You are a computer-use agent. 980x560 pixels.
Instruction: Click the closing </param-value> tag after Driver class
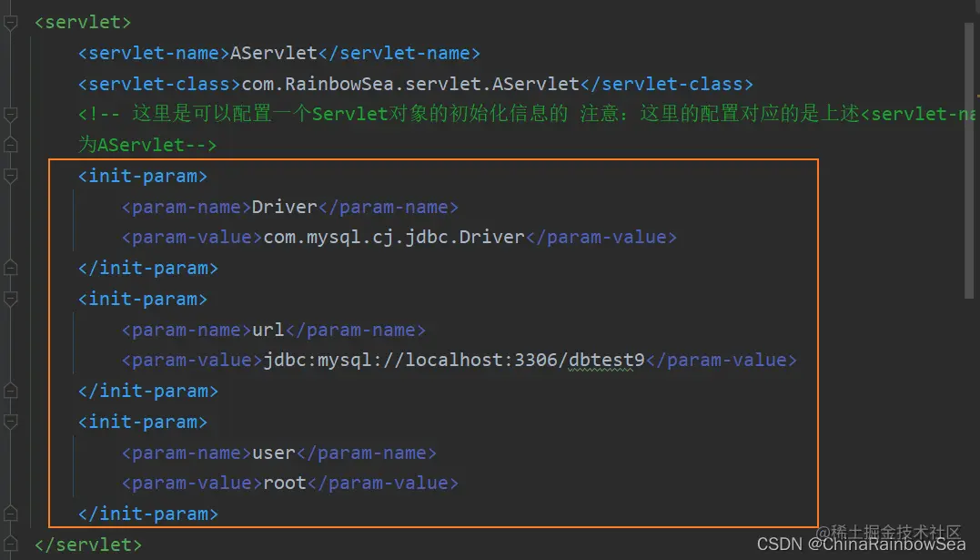pyautogui.click(x=601, y=237)
